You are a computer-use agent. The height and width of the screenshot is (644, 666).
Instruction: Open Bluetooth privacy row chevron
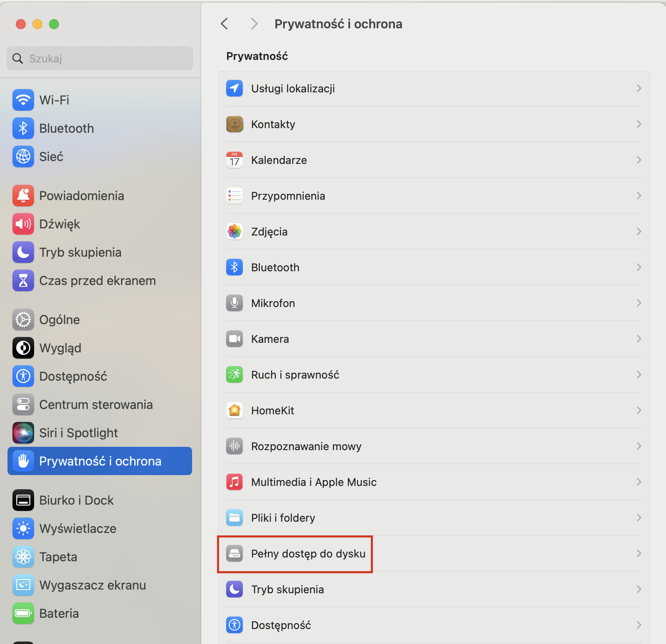(639, 267)
